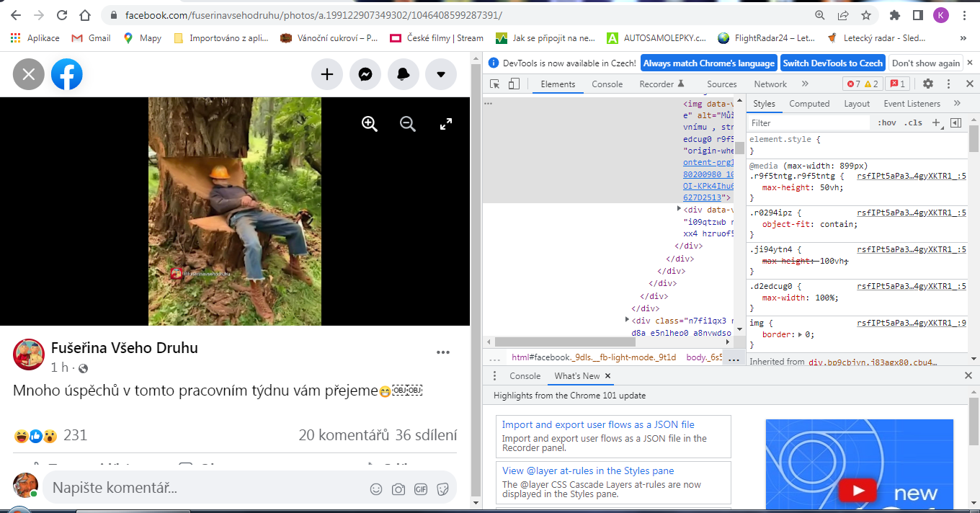
Task: Open DevTools settings gear
Action: pyautogui.click(x=928, y=84)
